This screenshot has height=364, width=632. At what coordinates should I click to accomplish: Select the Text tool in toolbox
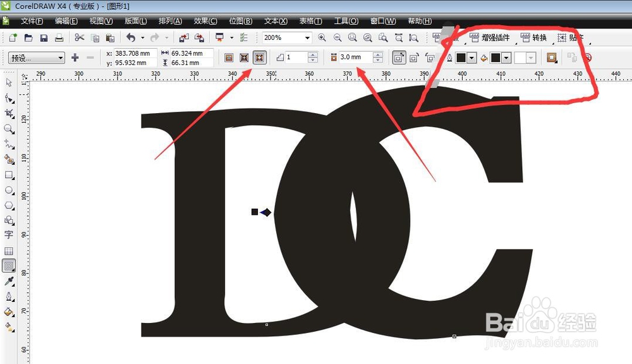pyautogui.click(x=9, y=234)
